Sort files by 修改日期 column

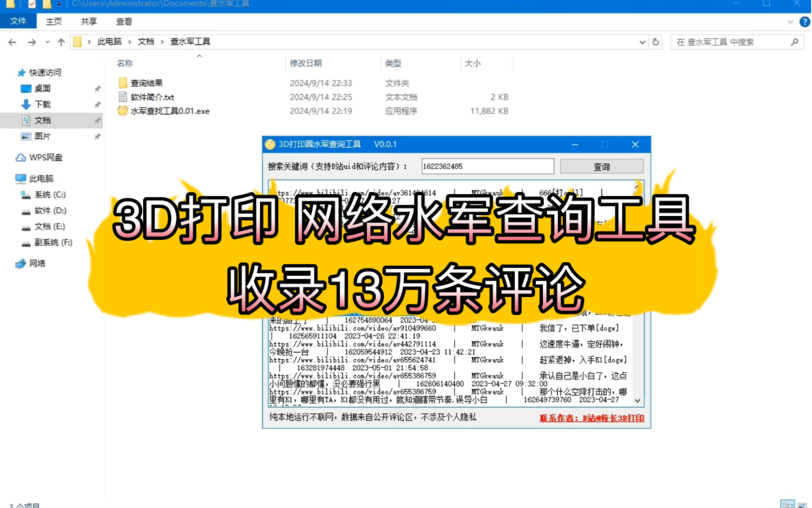[x=305, y=63]
